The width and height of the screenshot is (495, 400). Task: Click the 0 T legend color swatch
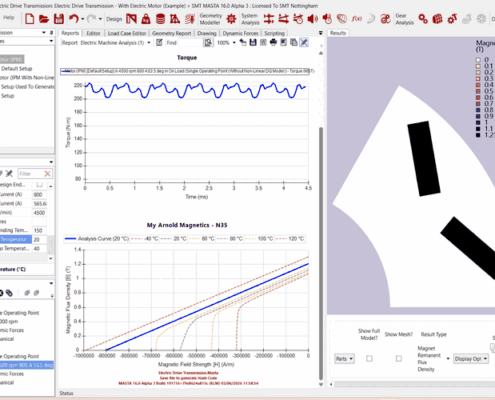pyautogui.click(x=478, y=60)
